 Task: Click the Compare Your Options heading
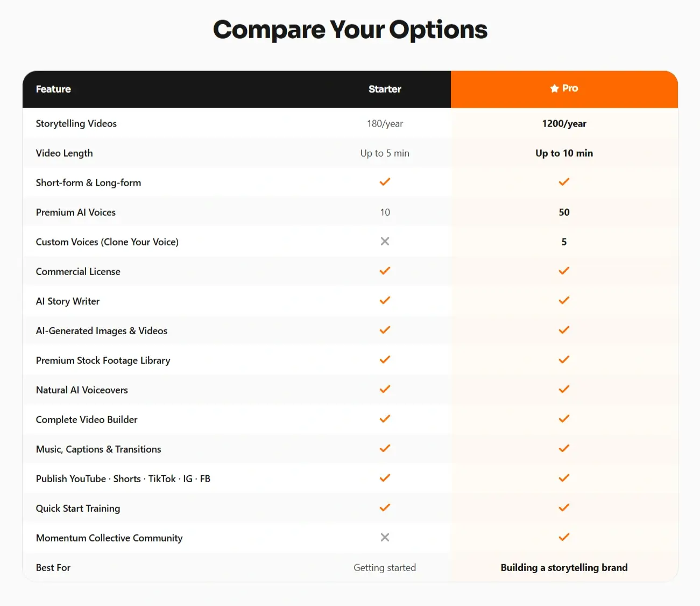click(x=350, y=30)
